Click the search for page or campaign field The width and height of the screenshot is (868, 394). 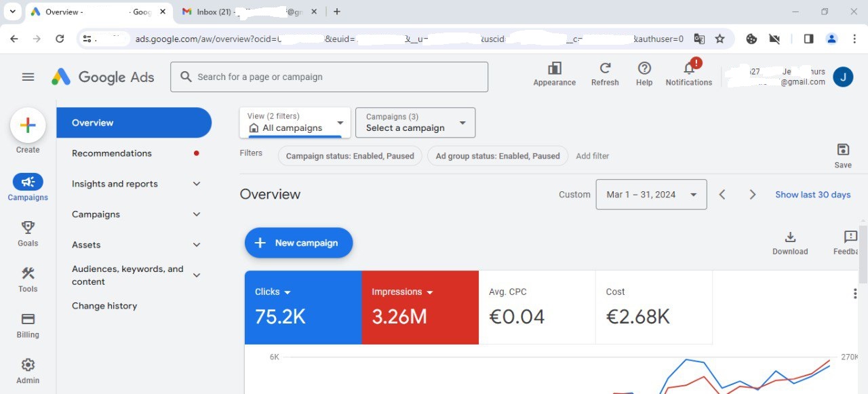[x=329, y=77]
